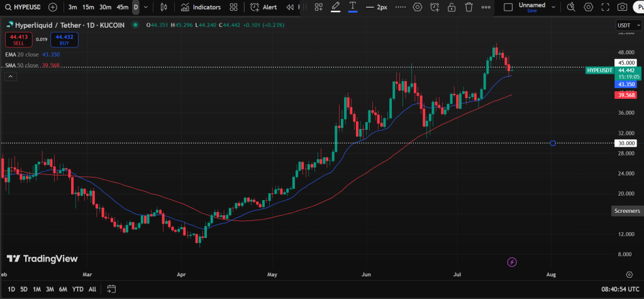Open indicator templates grid icon
This screenshot has width=644, height=299.
pyautogui.click(x=234, y=7)
